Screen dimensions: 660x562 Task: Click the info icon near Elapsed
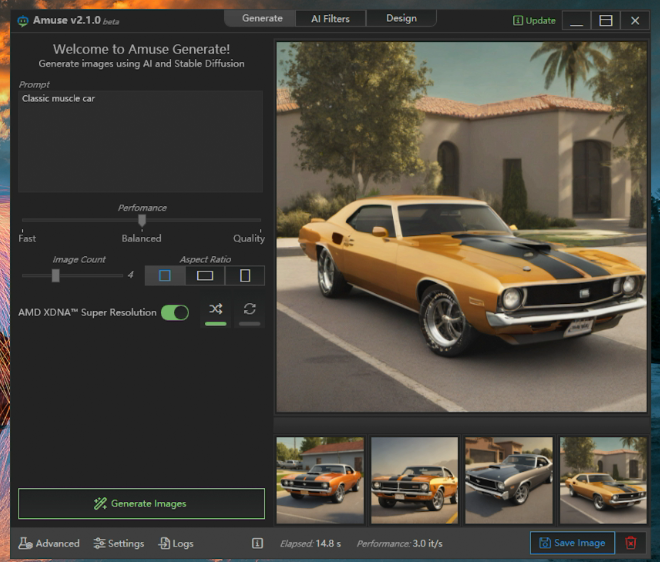coord(257,543)
